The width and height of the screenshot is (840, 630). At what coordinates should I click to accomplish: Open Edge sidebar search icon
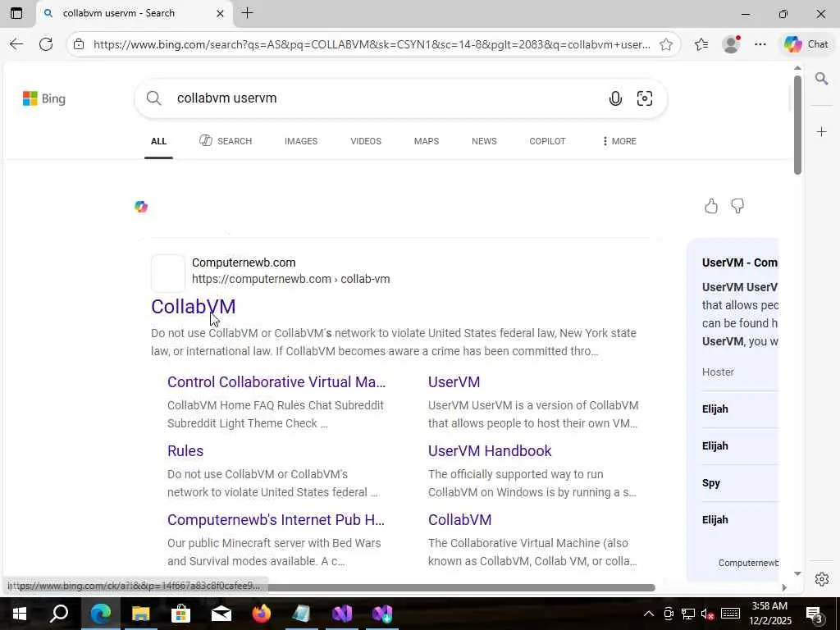pyautogui.click(x=822, y=80)
